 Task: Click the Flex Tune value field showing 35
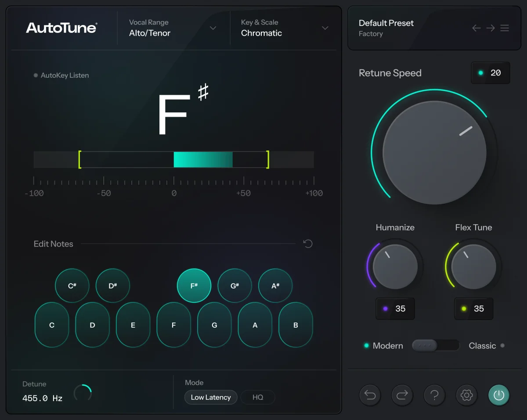tap(474, 309)
